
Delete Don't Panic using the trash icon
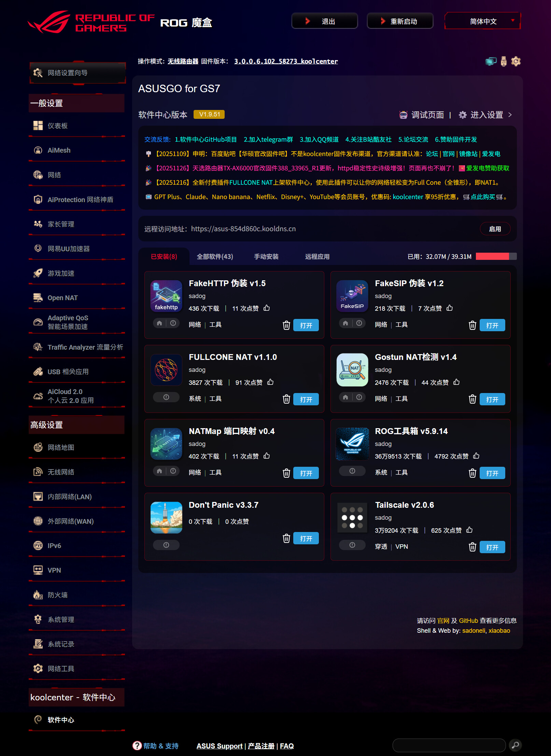tap(286, 538)
